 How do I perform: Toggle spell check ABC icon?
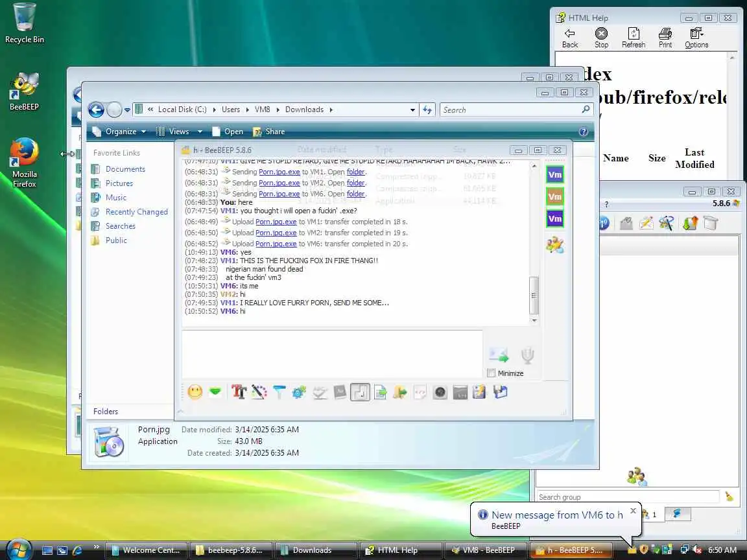(x=320, y=392)
